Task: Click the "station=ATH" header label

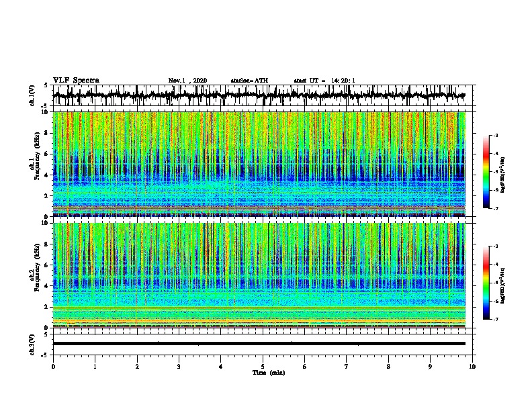Action: pyautogui.click(x=249, y=81)
